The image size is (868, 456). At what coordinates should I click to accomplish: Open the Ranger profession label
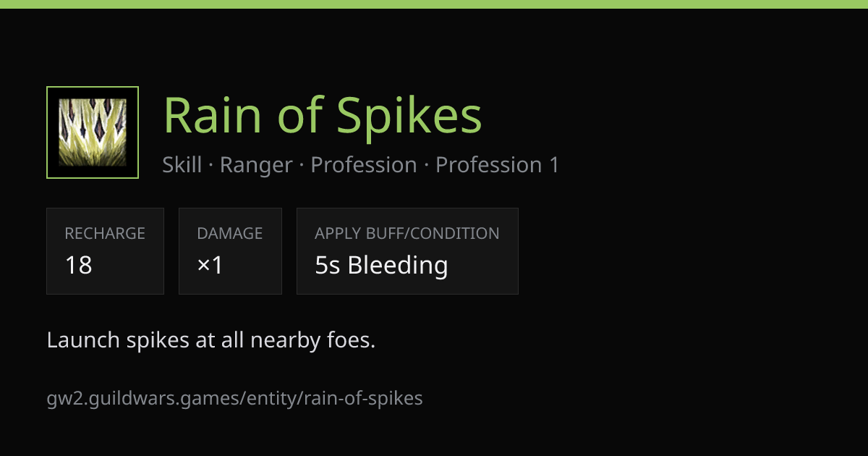pos(256,165)
